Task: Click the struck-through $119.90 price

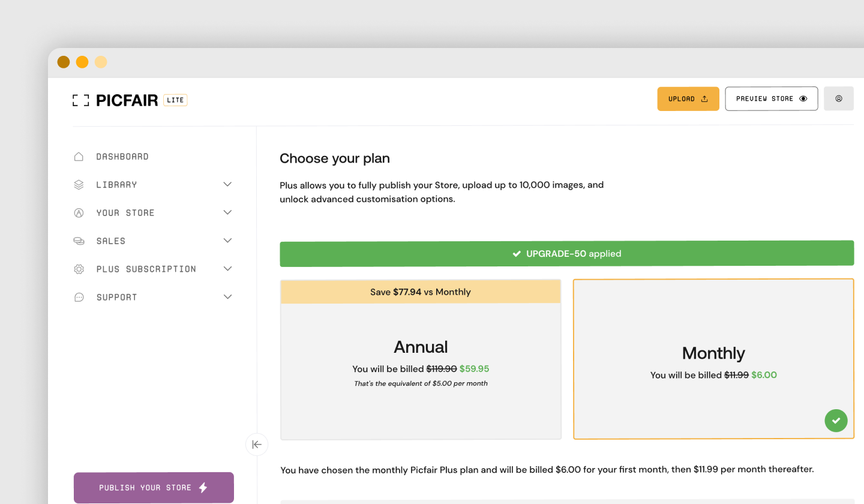Action: (x=442, y=369)
